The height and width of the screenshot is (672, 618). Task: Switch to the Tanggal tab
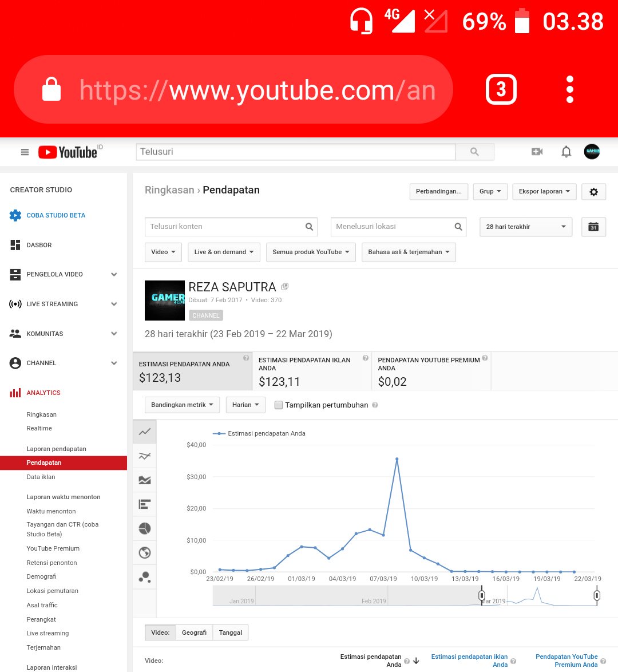[x=231, y=633]
